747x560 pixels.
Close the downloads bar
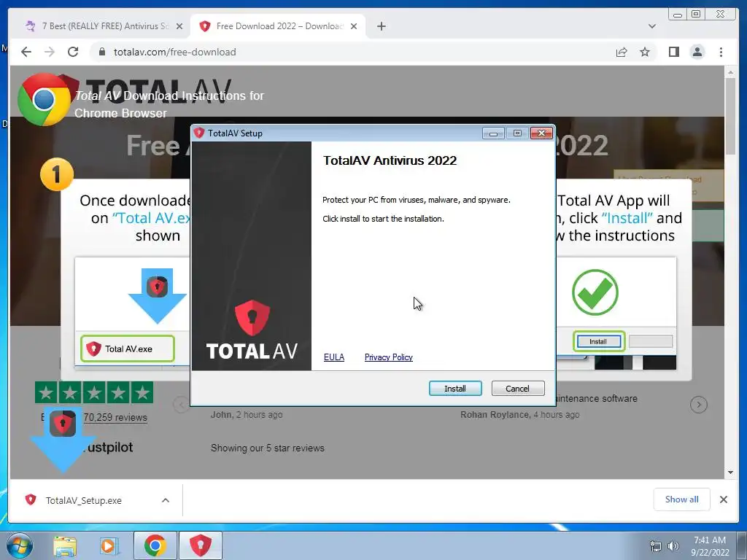tap(723, 499)
